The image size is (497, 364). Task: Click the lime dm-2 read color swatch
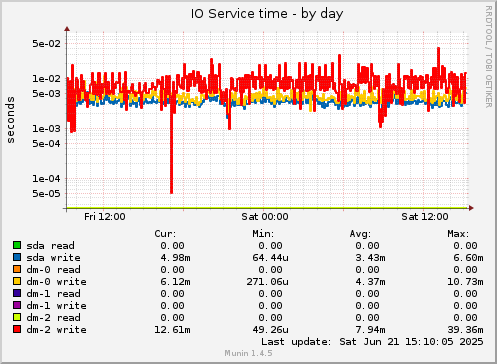tap(17, 318)
